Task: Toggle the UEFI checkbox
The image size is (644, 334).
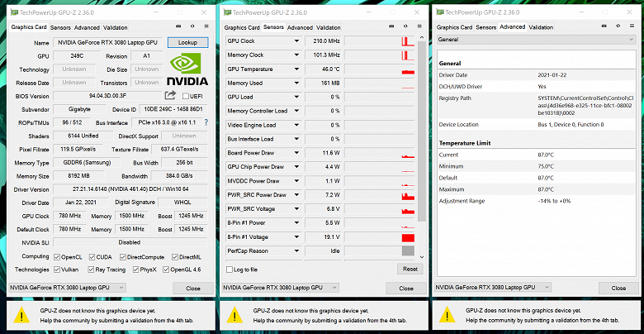Action: 186,96
